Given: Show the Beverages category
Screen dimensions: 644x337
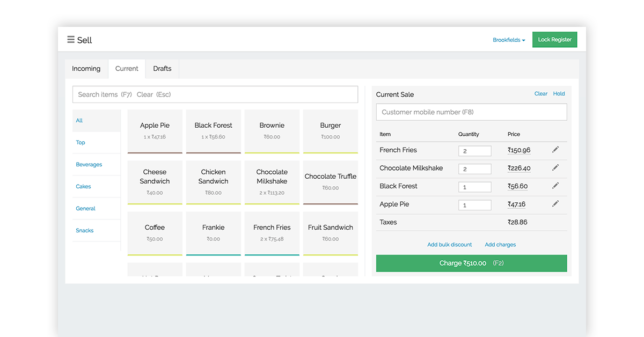Looking at the screenshot, I should pyautogui.click(x=97, y=165).
